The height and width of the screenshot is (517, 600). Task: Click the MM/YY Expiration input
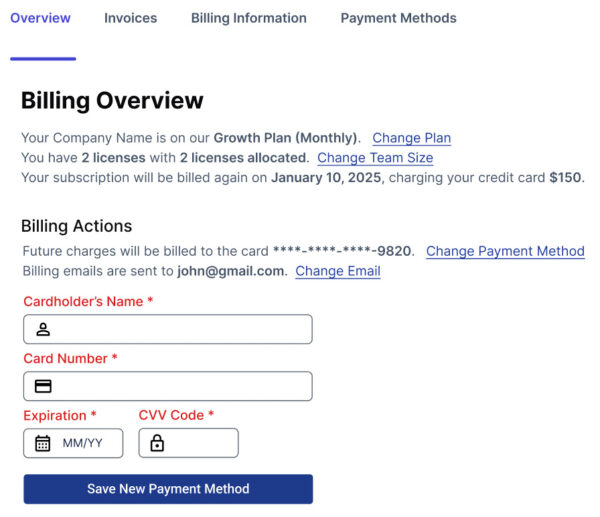[x=73, y=443]
